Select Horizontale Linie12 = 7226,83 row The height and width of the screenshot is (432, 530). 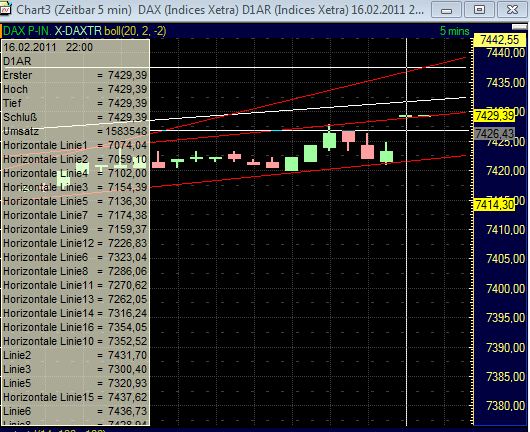[x=75, y=243]
